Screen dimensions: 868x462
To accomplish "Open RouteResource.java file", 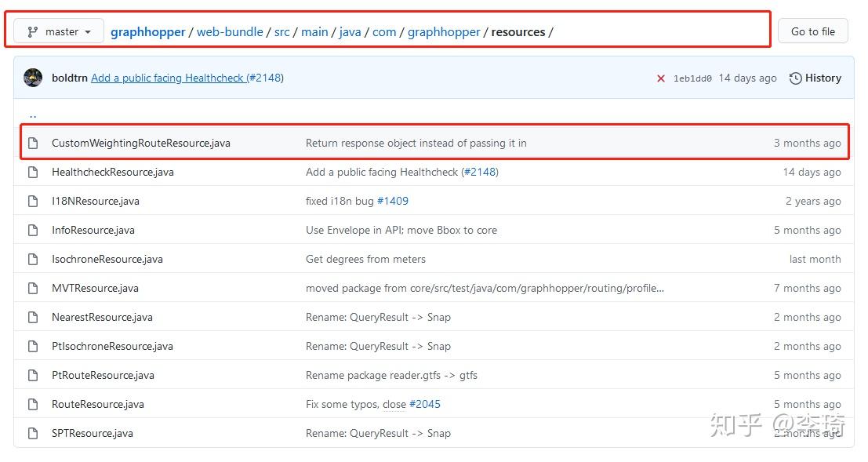I will coord(98,405).
